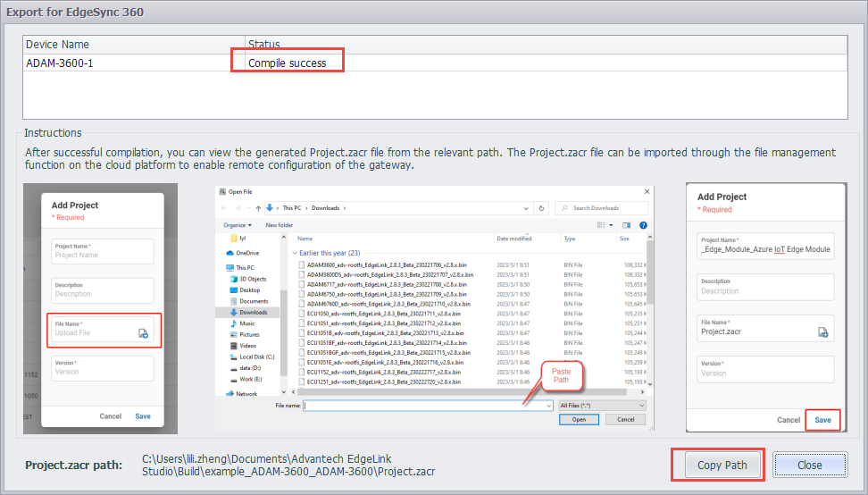
Task: Click the Status column header
Action: [x=545, y=44]
